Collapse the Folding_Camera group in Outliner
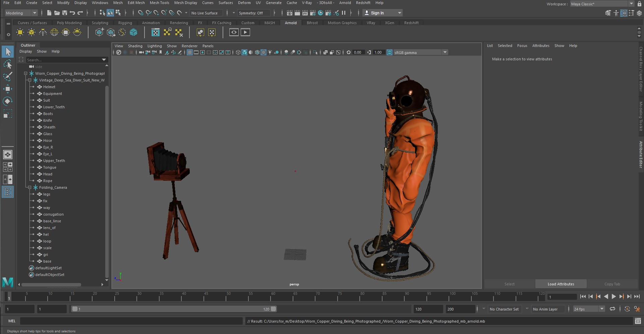The height and width of the screenshot is (334, 644). click(x=30, y=187)
